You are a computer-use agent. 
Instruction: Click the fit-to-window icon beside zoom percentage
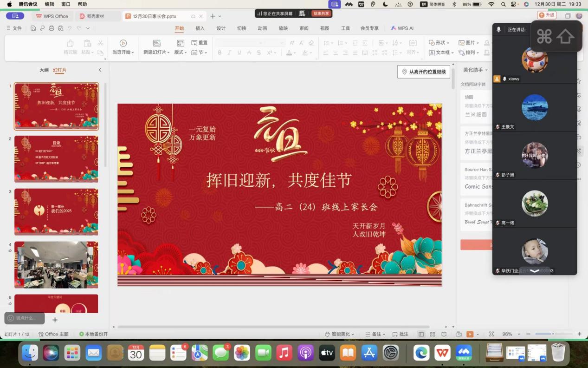[491, 334]
